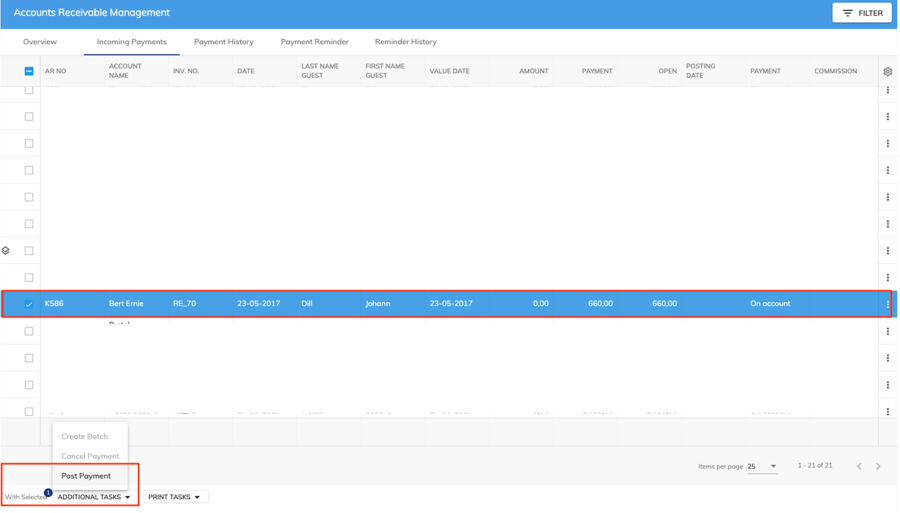
Task: Open the Payment Reminder tab
Action: 314,42
